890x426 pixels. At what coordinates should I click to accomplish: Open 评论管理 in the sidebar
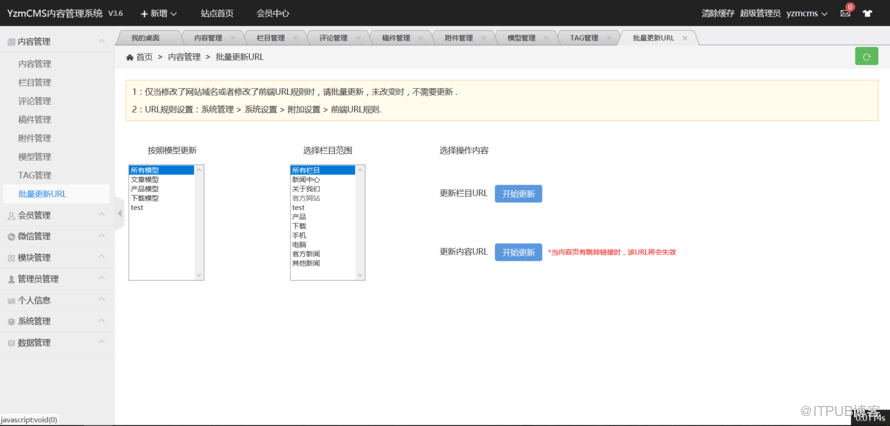[35, 101]
